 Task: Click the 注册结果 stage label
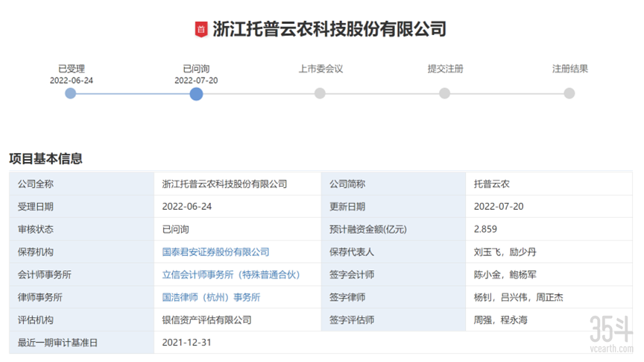tap(570, 69)
